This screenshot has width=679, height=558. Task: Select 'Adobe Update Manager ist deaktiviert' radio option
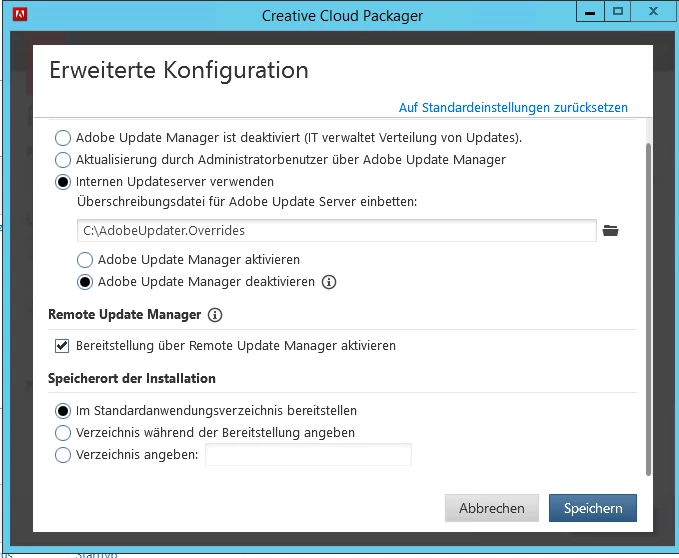click(x=63, y=138)
